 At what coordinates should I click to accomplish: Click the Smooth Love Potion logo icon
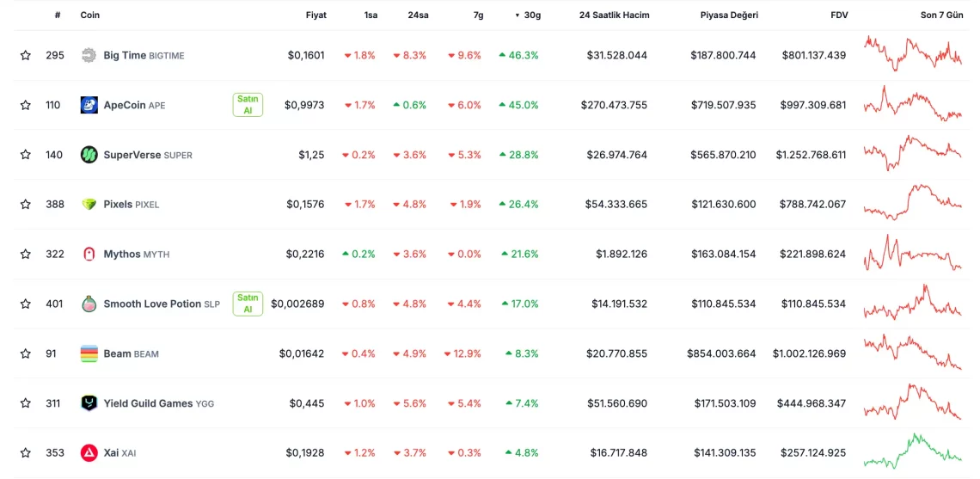coord(89,304)
